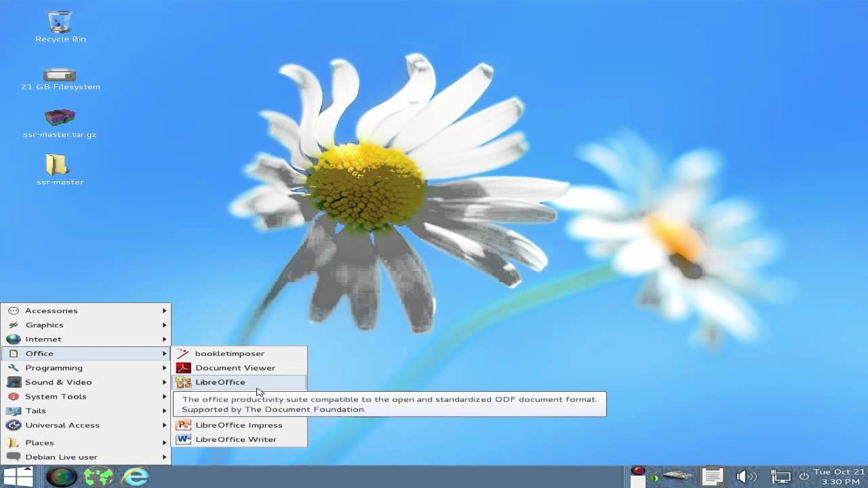
Task: Launch the blue 'e' browser icon
Action: (x=135, y=477)
